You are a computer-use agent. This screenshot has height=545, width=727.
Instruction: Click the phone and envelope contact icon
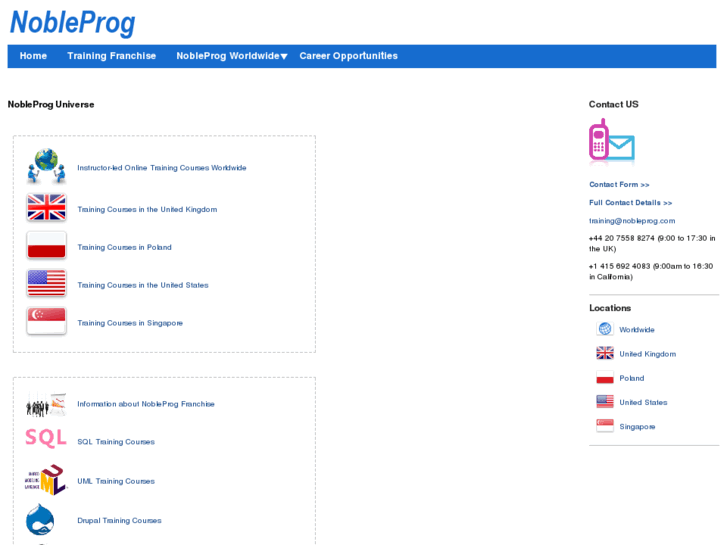pos(612,140)
